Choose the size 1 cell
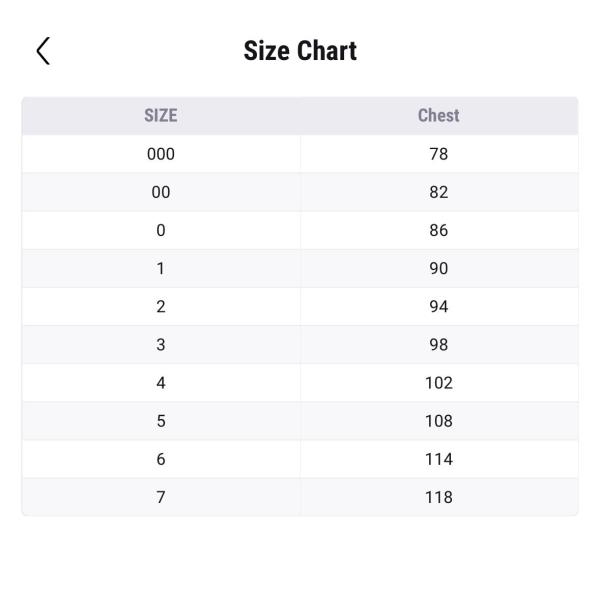The image size is (600, 593). click(x=160, y=268)
